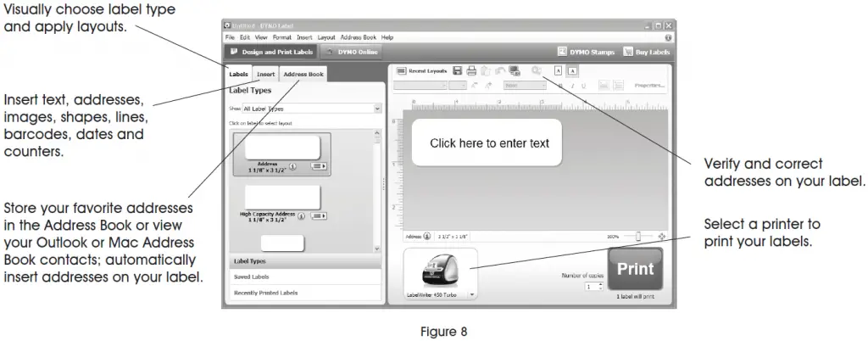Open the Insert menu in menu bar
Image resolution: width=868 pixels, height=341 pixels.
tap(304, 37)
